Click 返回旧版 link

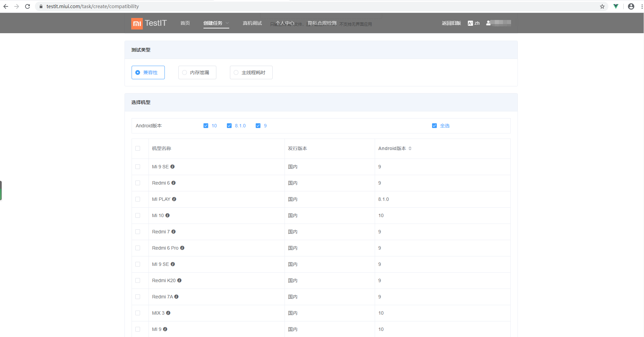(451, 23)
